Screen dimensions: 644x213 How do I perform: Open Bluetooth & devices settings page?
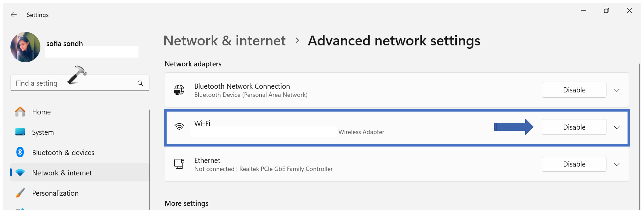(x=63, y=152)
